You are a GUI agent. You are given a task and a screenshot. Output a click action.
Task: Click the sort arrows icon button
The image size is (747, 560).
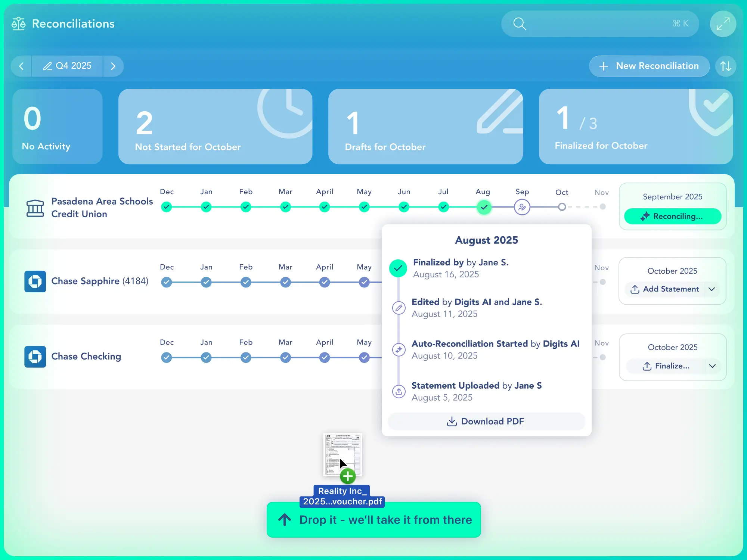pyautogui.click(x=725, y=66)
